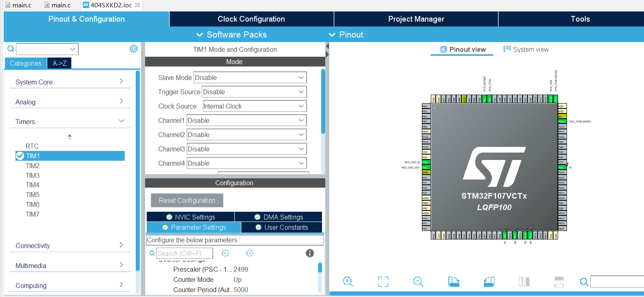Open the gear settings icon in the categories panel
The width and height of the screenshot is (644, 297).
point(133,49)
